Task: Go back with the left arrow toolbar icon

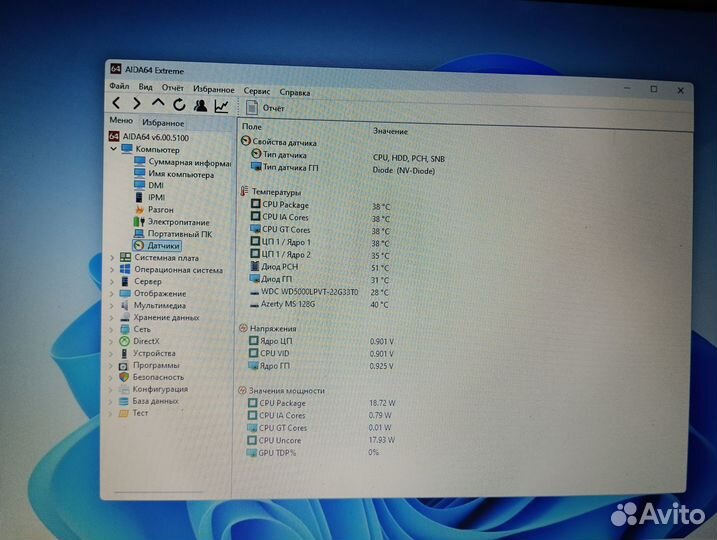Action: pos(116,103)
